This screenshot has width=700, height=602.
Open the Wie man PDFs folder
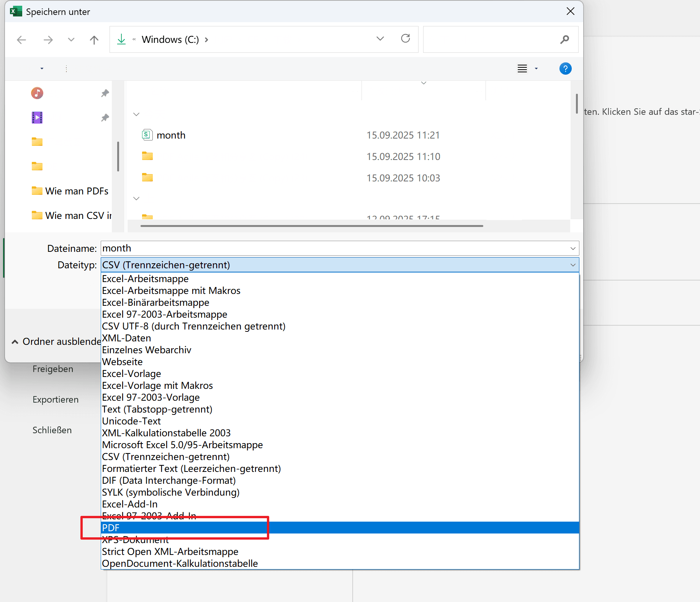tap(70, 191)
